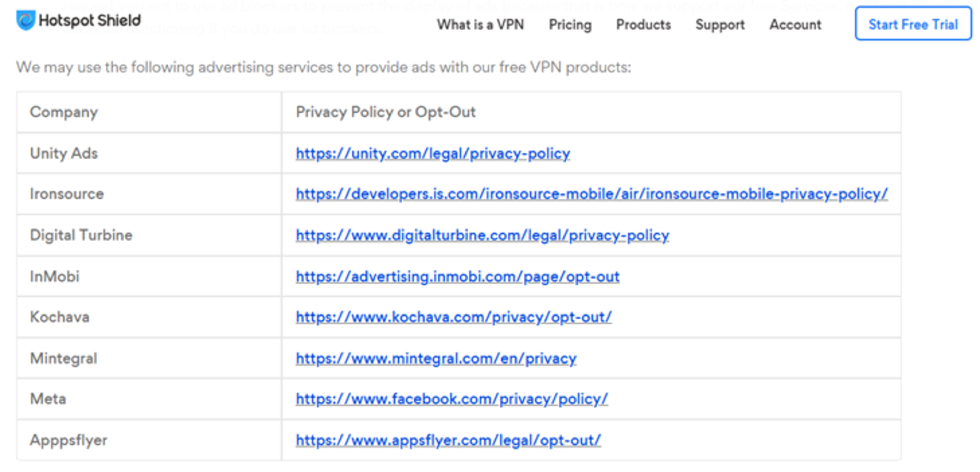
Task: Open the InMobi opt-out link
Action: coord(457,277)
